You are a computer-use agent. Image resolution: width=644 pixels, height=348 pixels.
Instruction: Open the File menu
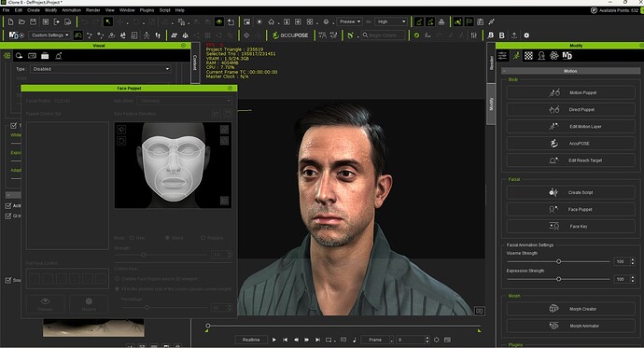point(6,10)
